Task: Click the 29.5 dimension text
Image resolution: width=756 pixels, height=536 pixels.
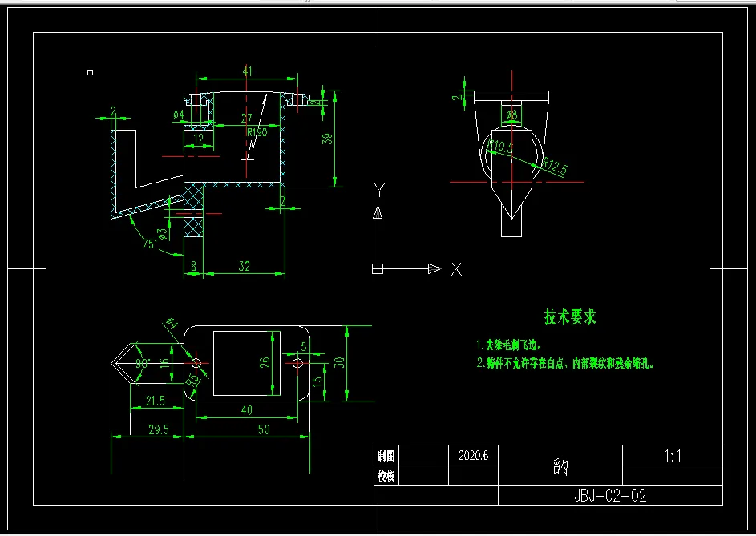Action: (x=159, y=429)
